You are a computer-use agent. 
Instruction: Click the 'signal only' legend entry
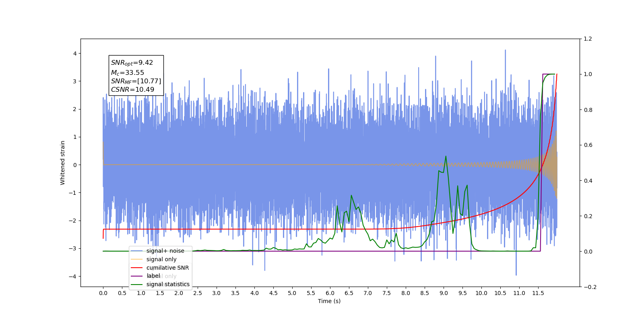(161, 259)
